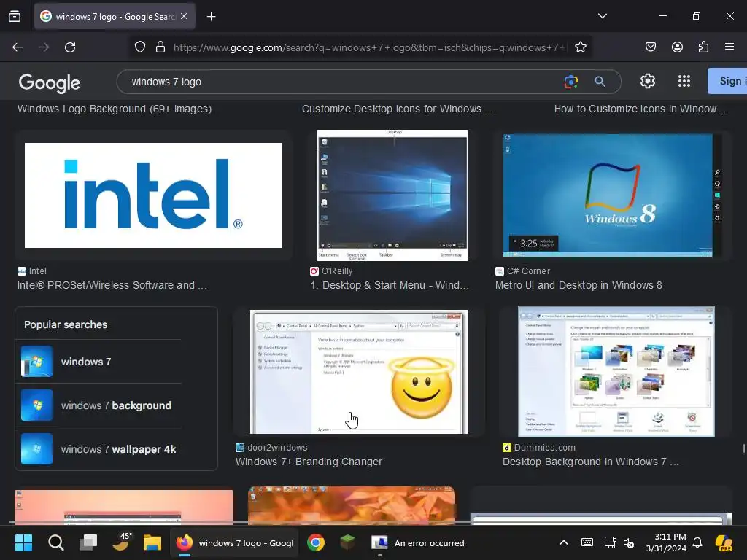Screen dimensions: 747x560
Task: Select the windows 7 logo Google Search tab
Action: (115, 16)
